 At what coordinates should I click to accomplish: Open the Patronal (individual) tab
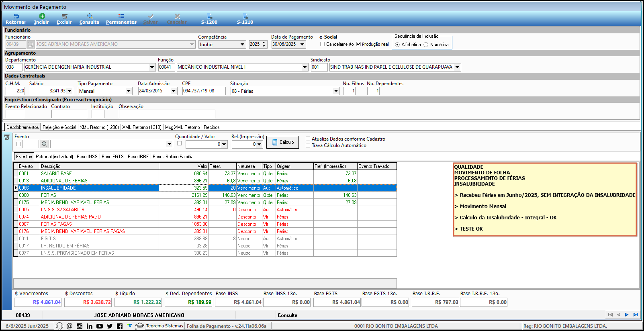tap(55, 157)
